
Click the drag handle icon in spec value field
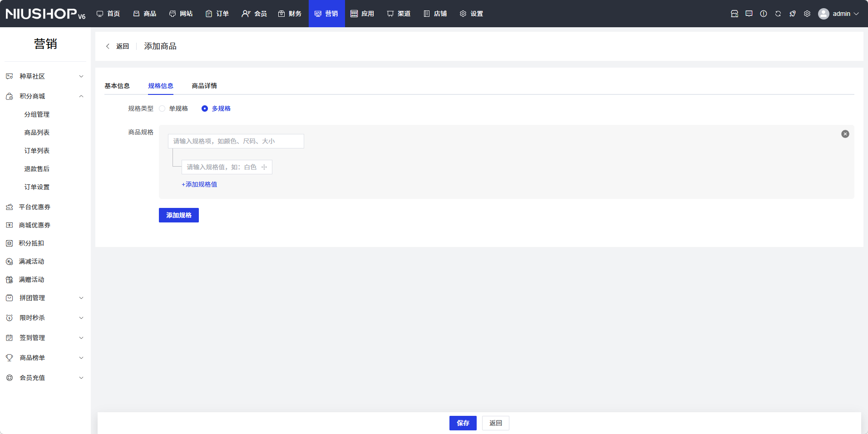click(x=264, y=167)
